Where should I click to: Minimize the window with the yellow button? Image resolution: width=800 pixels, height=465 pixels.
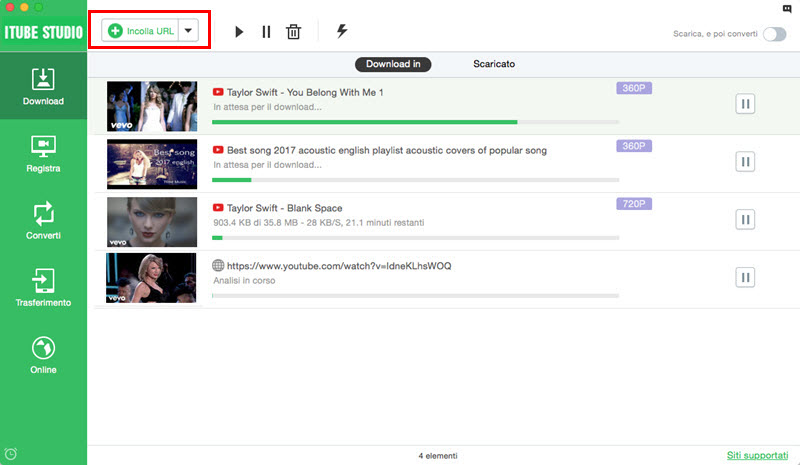24,7
